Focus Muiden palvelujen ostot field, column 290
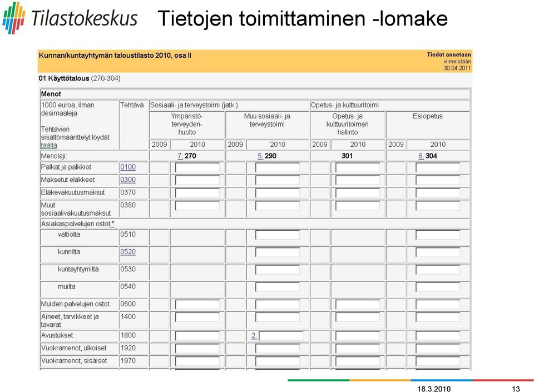 (278, 304)
